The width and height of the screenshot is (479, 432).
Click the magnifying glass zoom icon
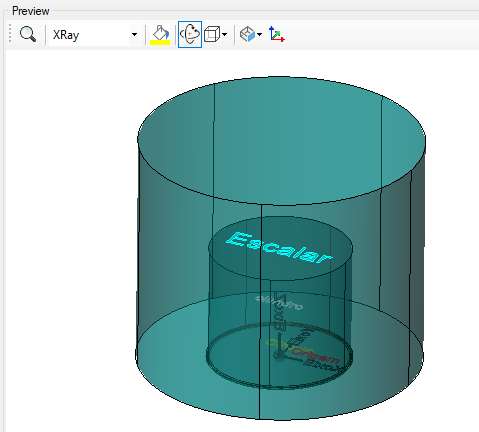(x=28, y=34)
